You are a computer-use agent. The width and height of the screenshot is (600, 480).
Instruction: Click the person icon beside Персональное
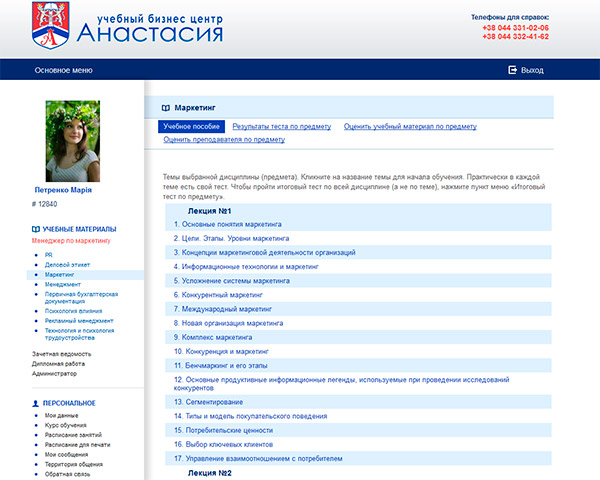click(x=37, y=402)
